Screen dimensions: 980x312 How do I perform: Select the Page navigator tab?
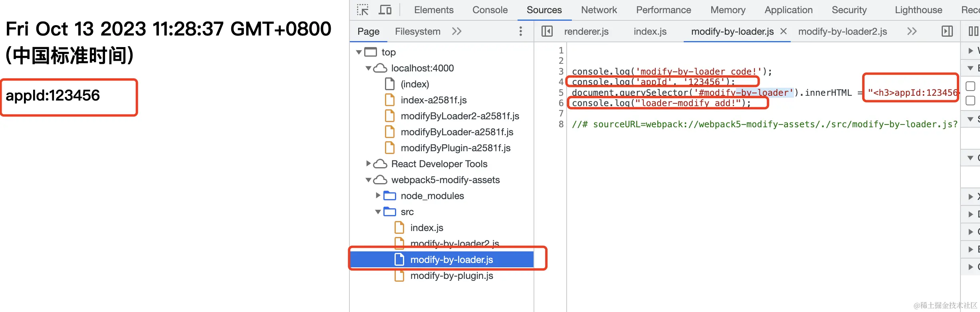pyautogui.click(x=368, y=32)
